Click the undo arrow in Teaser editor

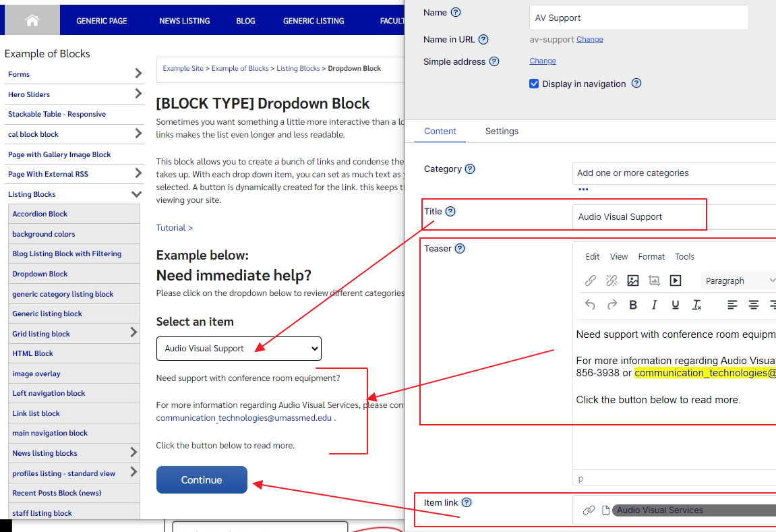pos(590,305)
